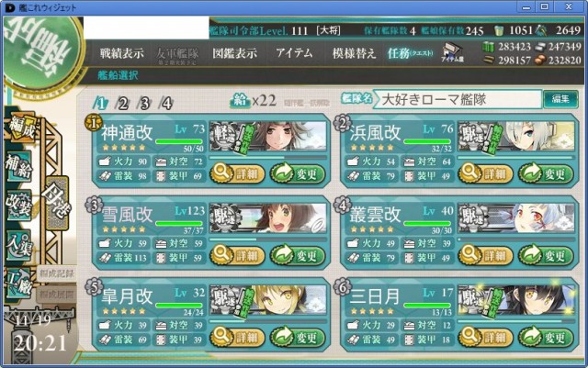The height and width of the screenshot is (368, 588).
Task: Click 詳細 button for 神通改
Action: click(237, 173)
